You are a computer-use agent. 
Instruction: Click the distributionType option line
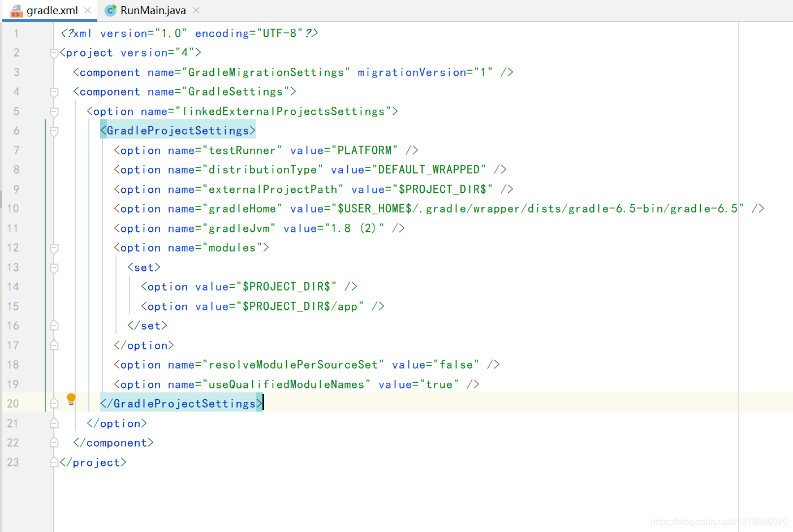310,170
